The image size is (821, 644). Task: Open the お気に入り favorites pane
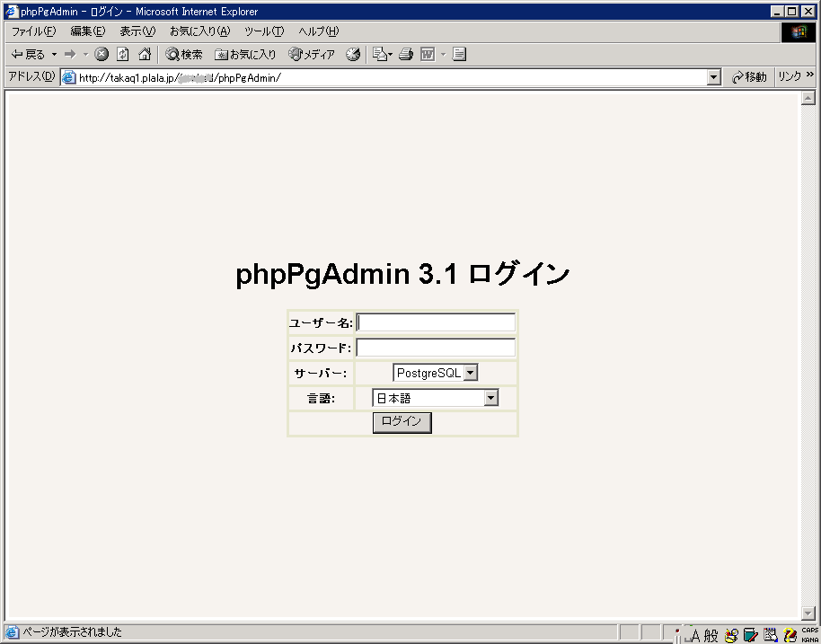click(x=245, y=55)
